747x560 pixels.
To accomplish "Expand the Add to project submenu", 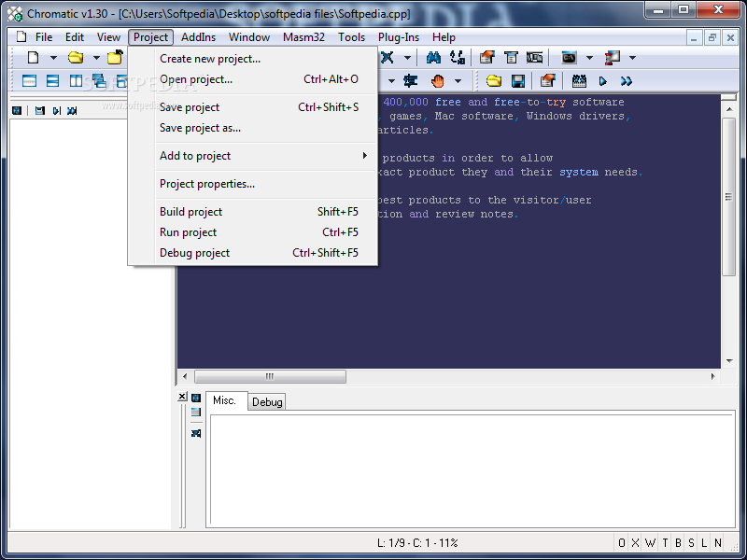I will 266,156.
